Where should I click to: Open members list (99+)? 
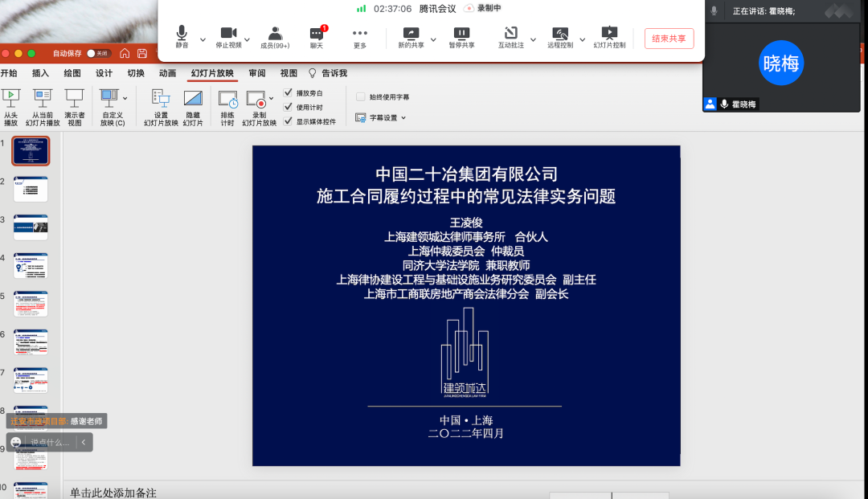(x=275, y=36)
